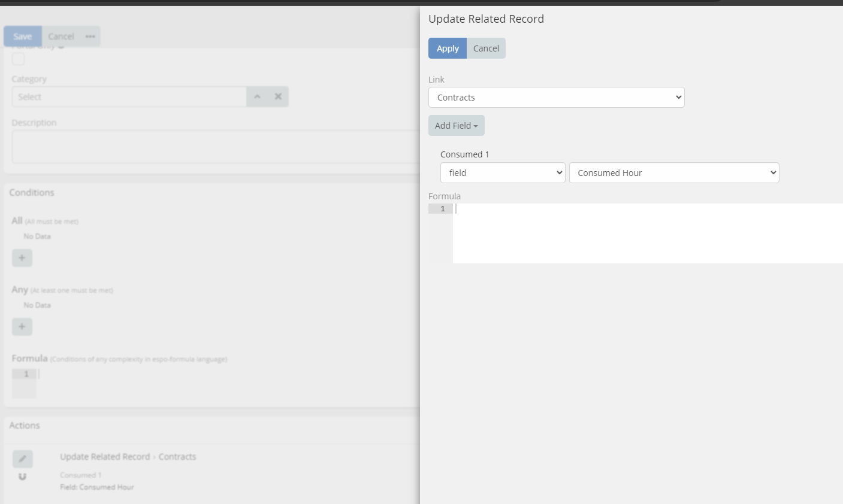The image size is (843, 504).
Task: Click the plus icon under All conditions
Action: click(22, 258)
